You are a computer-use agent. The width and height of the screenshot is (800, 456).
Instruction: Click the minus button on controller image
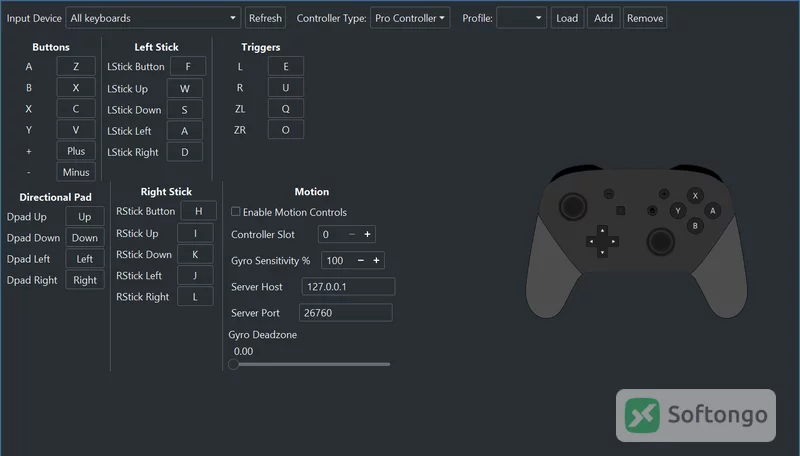pyautogui.click(x=609, y=194)
